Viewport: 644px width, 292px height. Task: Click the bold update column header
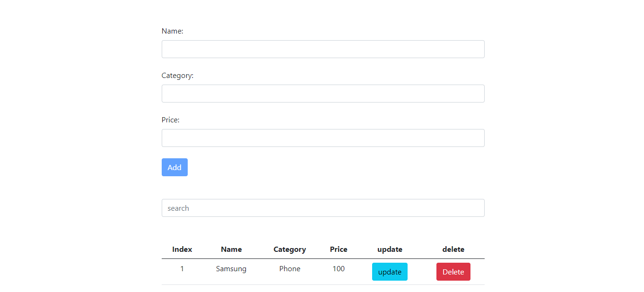point(390,249)
